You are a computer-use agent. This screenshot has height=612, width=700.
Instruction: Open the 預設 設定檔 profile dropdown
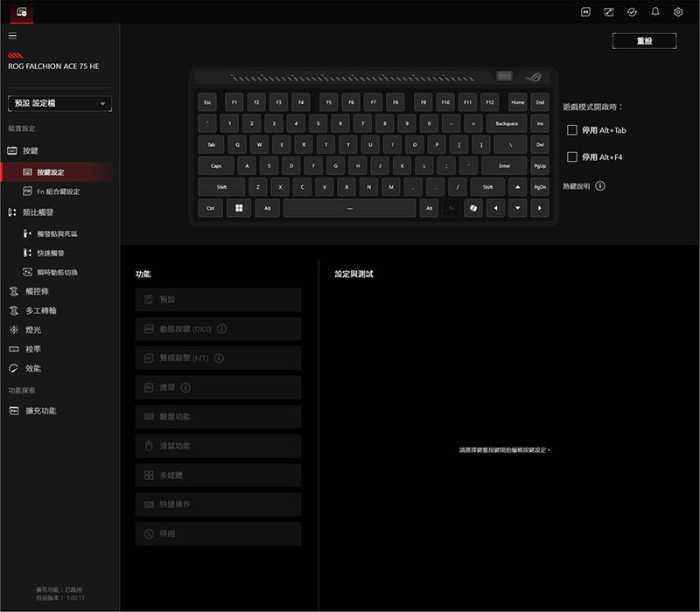tap(59, 104)
